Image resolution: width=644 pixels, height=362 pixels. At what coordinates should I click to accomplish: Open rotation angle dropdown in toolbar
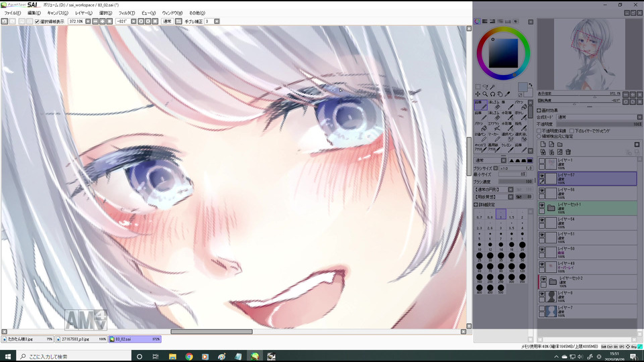(133, 21)
